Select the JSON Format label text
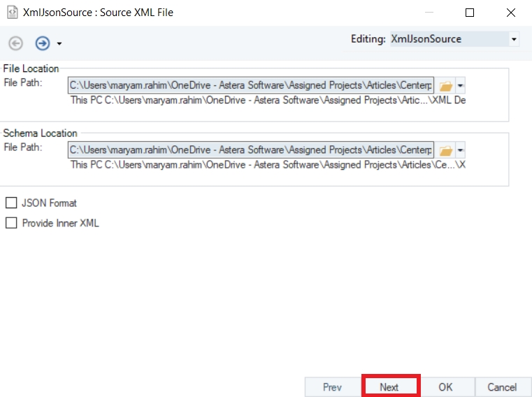 pos(49,203)
